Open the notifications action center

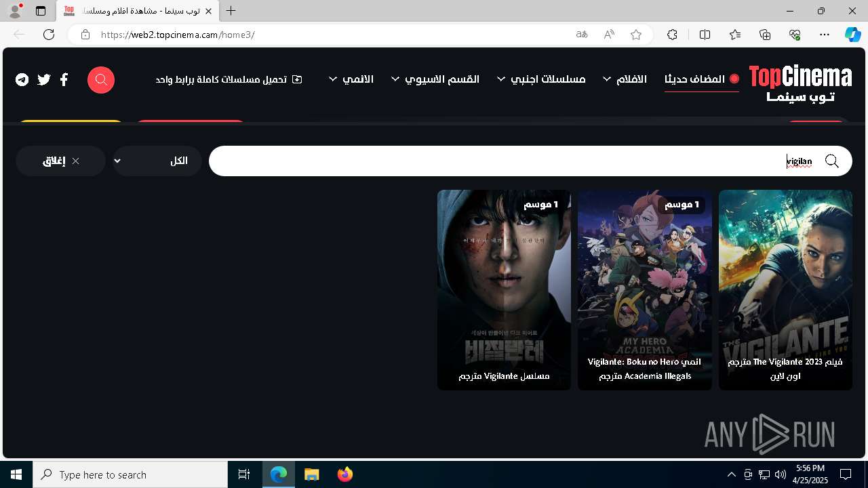click(x=846, y=474)
